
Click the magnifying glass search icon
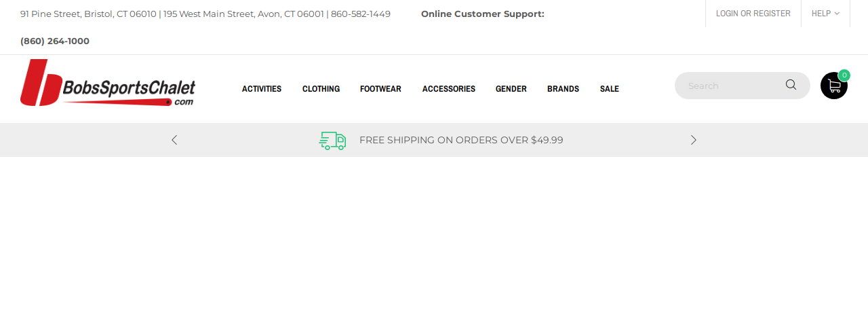(x=791, y=85)
